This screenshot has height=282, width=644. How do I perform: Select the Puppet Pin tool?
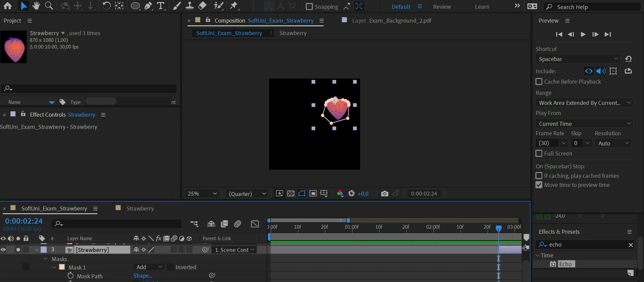234,6
